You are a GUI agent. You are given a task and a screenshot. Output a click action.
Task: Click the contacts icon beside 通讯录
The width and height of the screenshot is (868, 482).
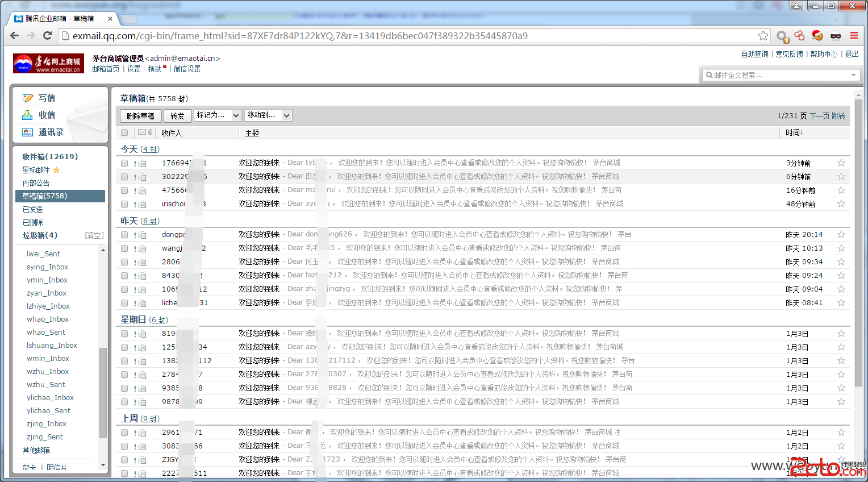coord(27,132)
